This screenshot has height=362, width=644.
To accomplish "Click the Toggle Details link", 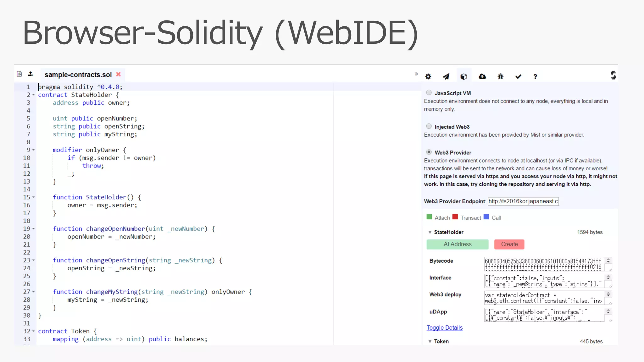I will click(x=444, y=328).
